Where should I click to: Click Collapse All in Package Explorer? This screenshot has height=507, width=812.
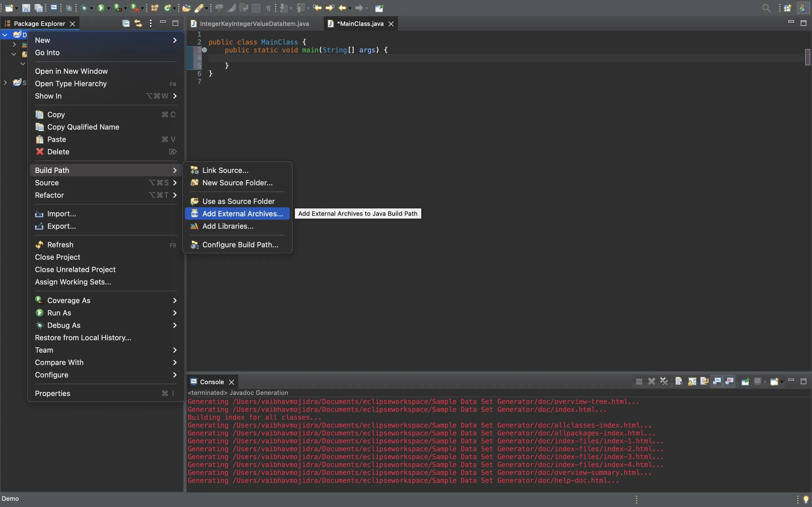point(126,23)
